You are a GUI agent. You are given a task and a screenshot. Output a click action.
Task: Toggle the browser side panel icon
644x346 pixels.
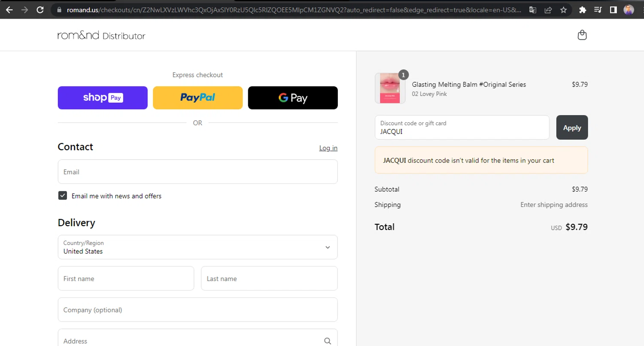point(614,10)
